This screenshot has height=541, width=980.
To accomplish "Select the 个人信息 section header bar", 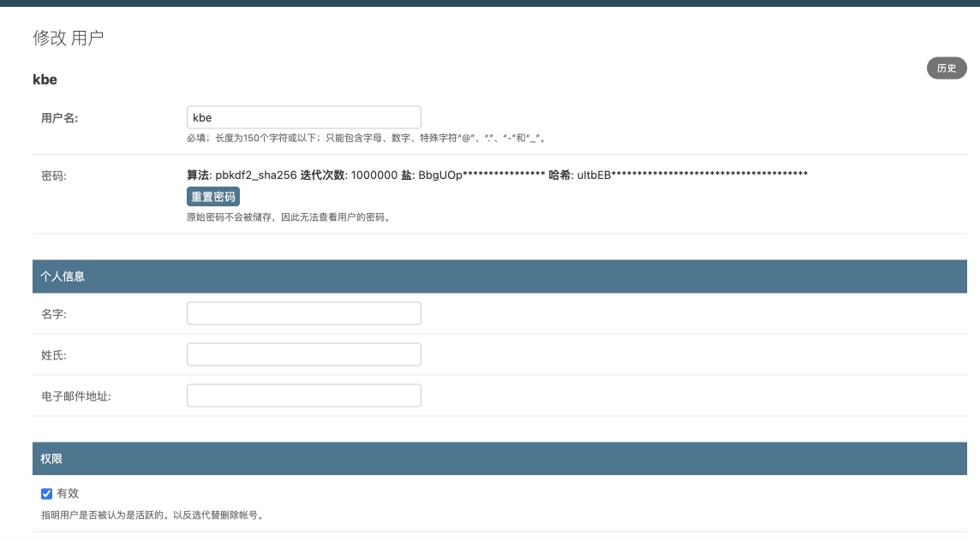I will point(499,276).
